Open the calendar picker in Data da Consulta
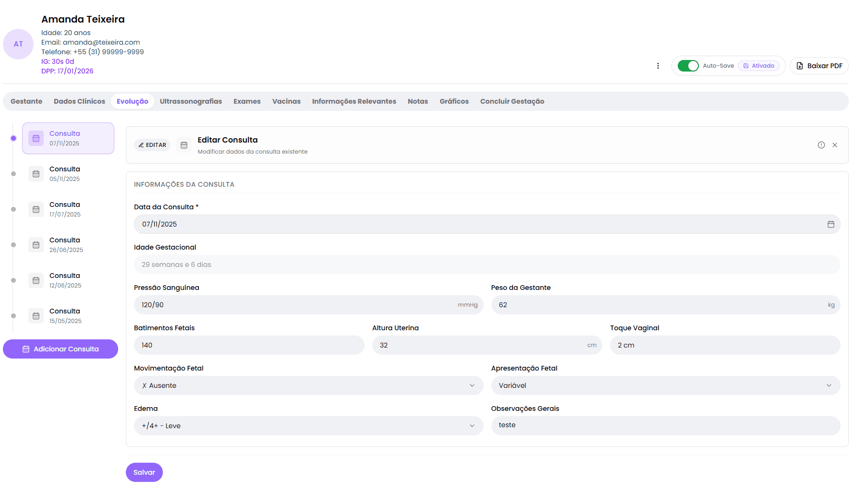Image resolution: width=855 pixels, height=504 pixels. click(831, 224)
